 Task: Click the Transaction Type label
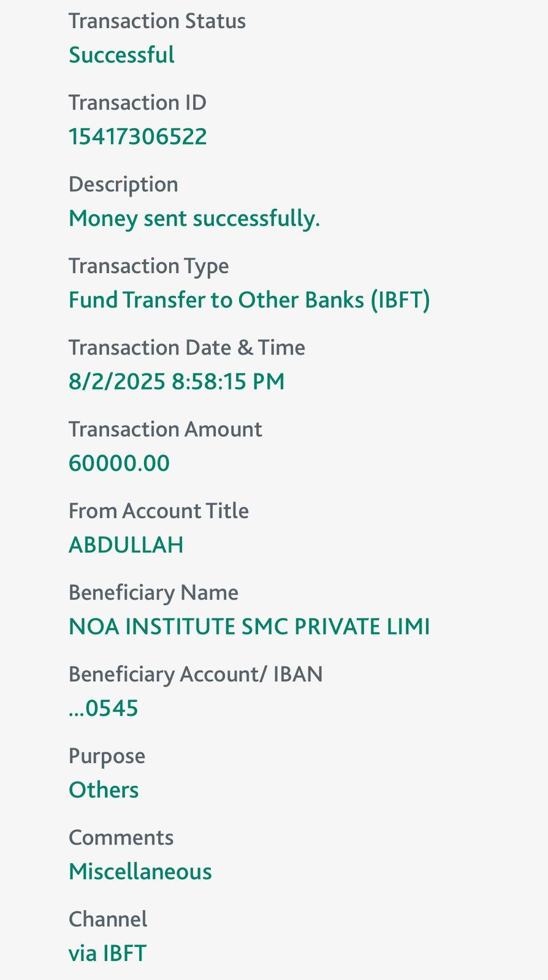tap(148, 266)
